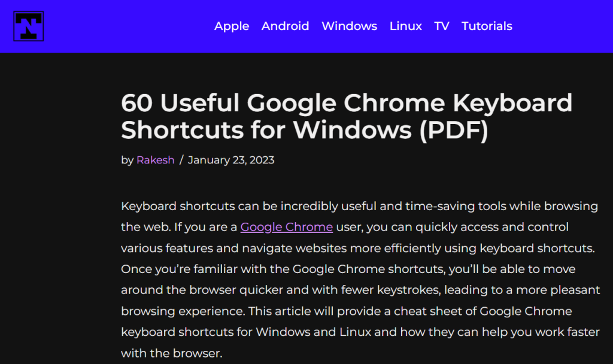Viewport: 613px width, 364px height.
Task: Click the Apple link, first item in navigation
Action: point(232,26)
